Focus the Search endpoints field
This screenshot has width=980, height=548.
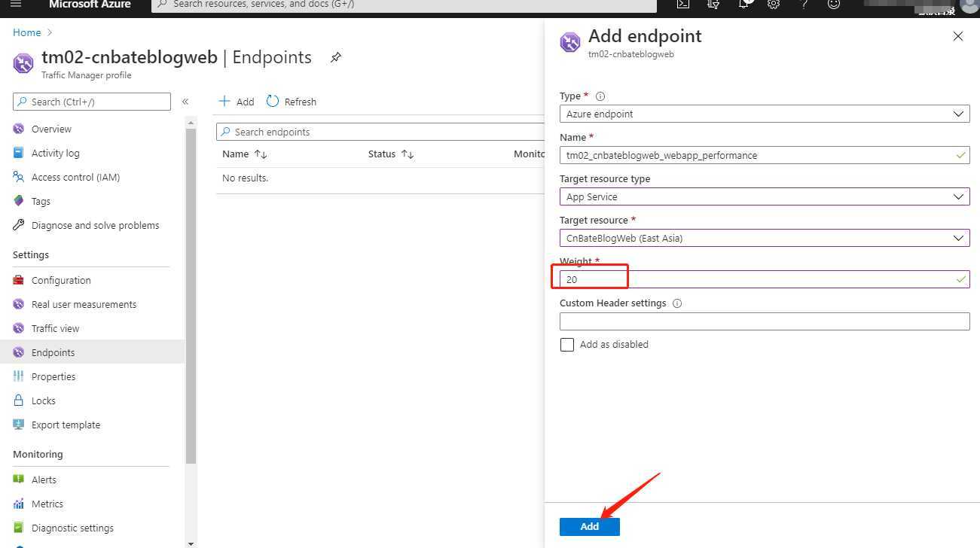coord(380,132)
